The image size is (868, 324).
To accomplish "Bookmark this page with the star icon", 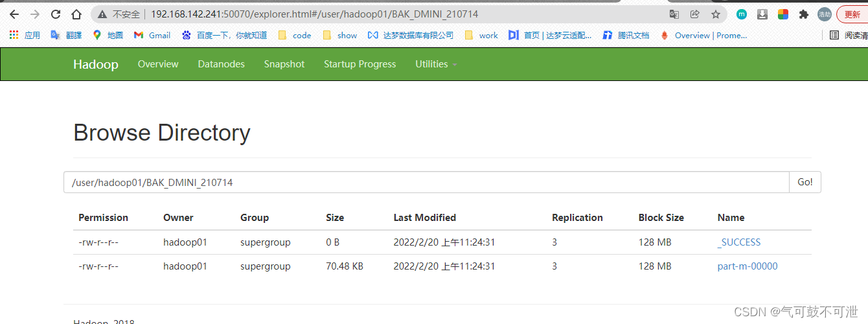I will click(x=716, y=14).
